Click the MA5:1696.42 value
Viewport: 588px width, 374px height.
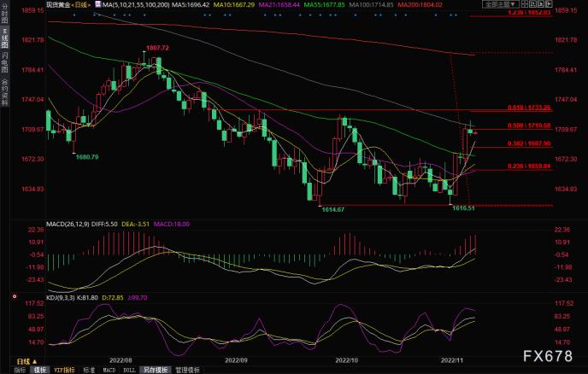191,5
